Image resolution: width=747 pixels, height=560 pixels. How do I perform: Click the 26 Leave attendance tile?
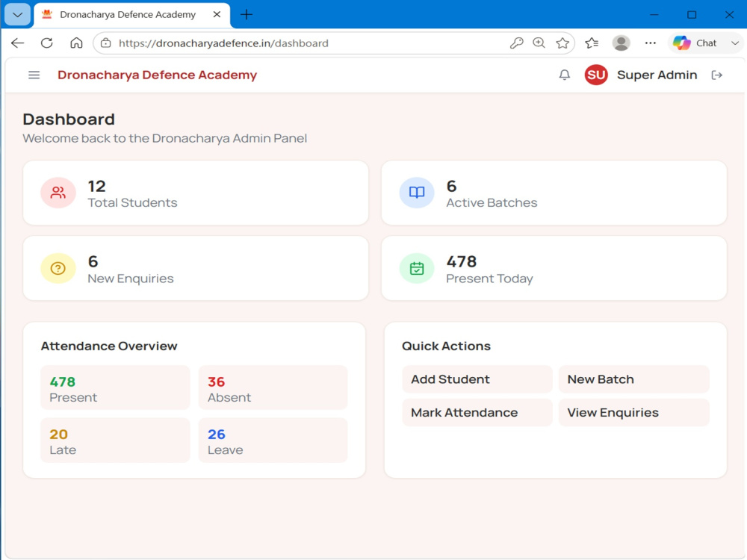[x=273, y=440]
